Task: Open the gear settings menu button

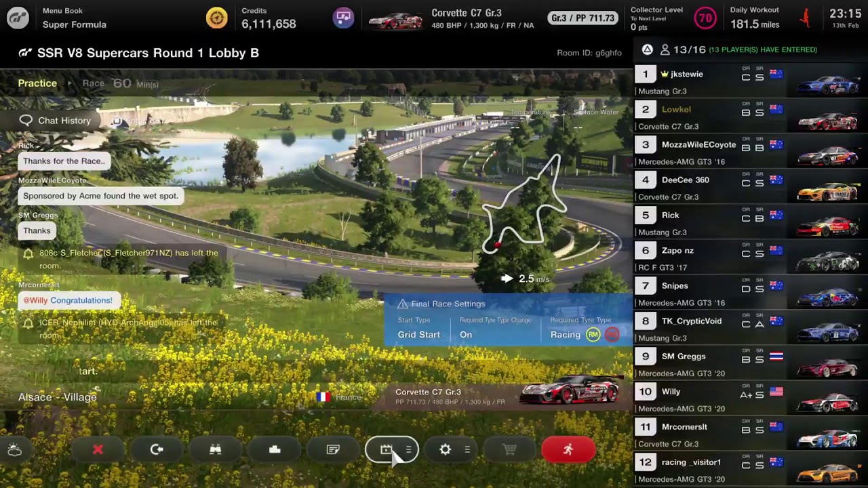Action: click(451, 449)
